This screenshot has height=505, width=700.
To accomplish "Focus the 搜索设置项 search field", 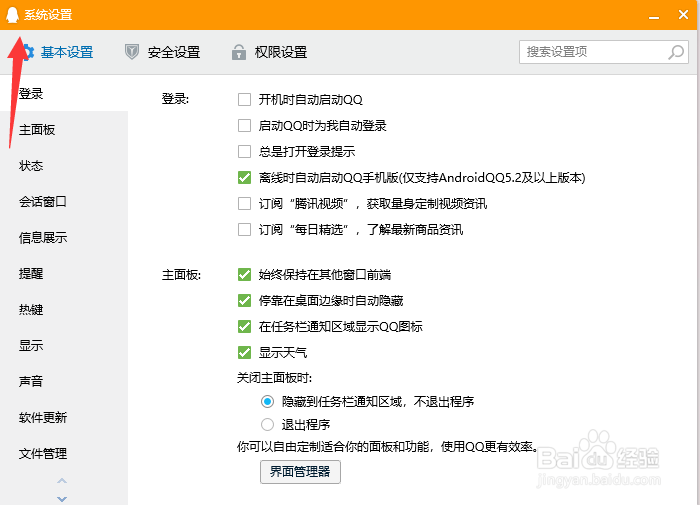I will [x=604, y=52].
